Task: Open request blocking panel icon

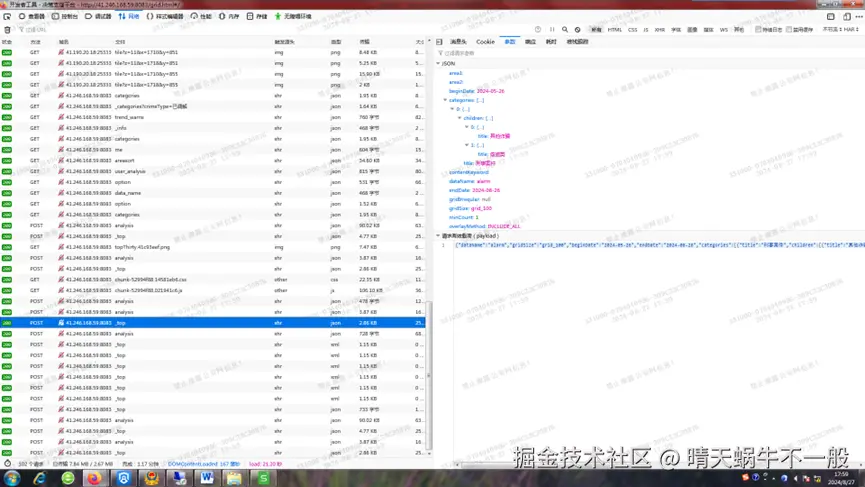Action: coord(578,30)
